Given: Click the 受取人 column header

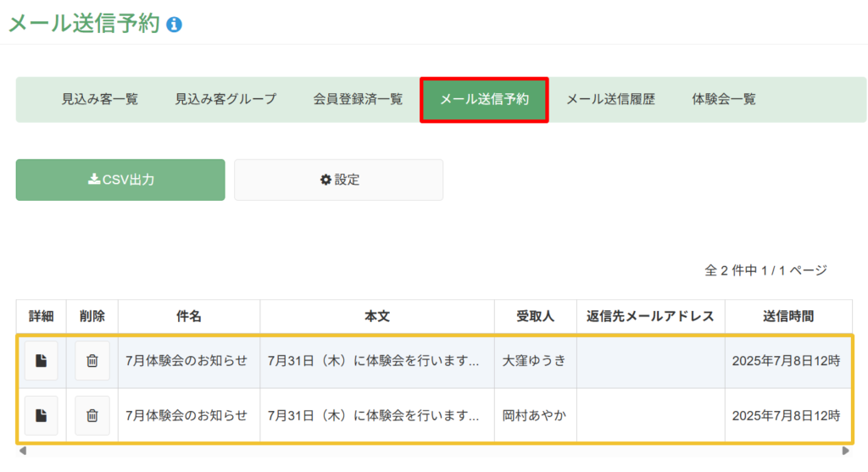Looking at the screenshot, I should 536,317.
